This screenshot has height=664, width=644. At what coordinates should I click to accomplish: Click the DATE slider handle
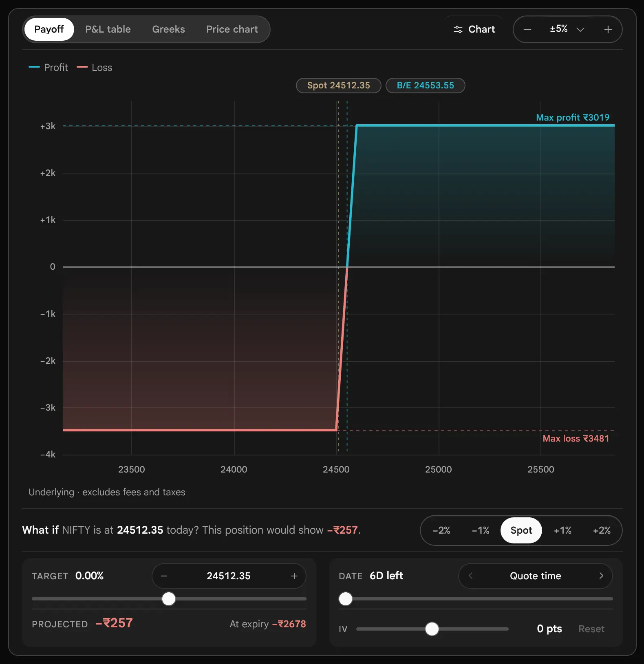pos(346,599)
